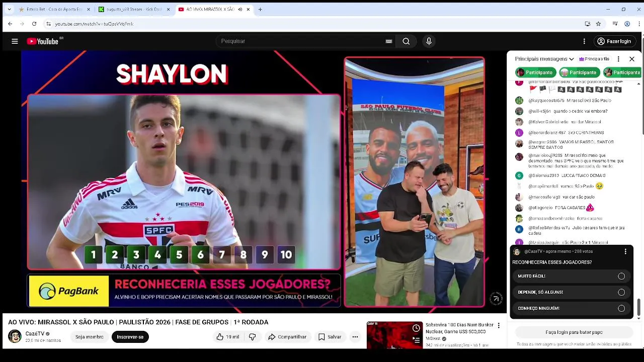Screen dimensions: 644x362
Task: Reload the page in browser
Action: (x=34, y=24)
